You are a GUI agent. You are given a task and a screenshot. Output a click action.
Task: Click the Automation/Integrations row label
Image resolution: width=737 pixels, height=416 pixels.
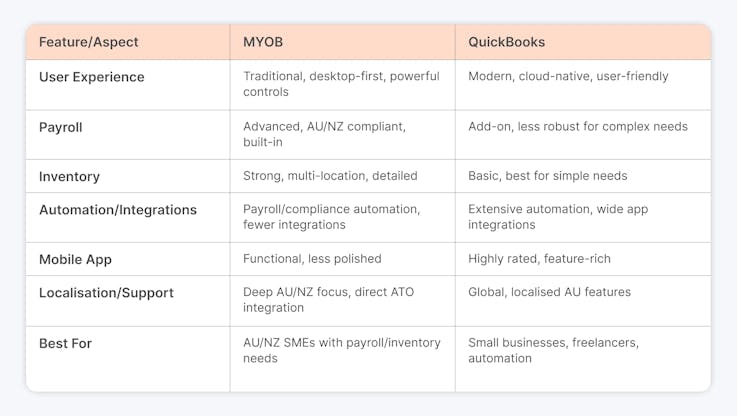pyautogui.click(x=118, y=210)
